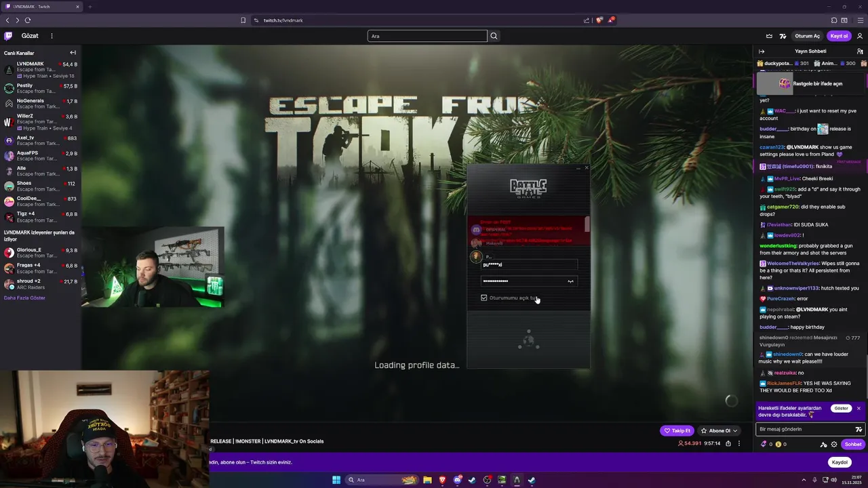Show hidden system tray icons chevron
This screenshot has height=488, width=868.
pos(804,480)
